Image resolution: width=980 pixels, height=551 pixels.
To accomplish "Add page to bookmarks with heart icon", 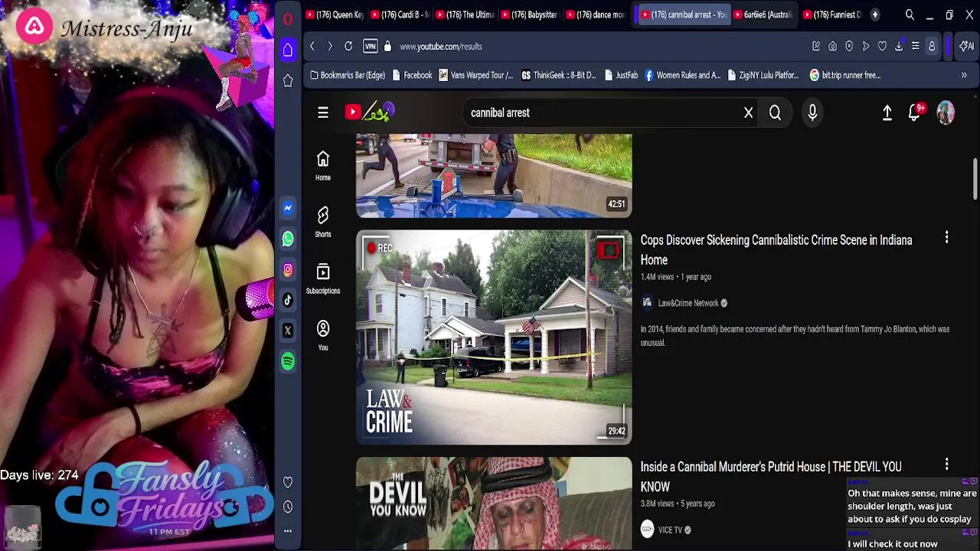I will pos(882,47).
